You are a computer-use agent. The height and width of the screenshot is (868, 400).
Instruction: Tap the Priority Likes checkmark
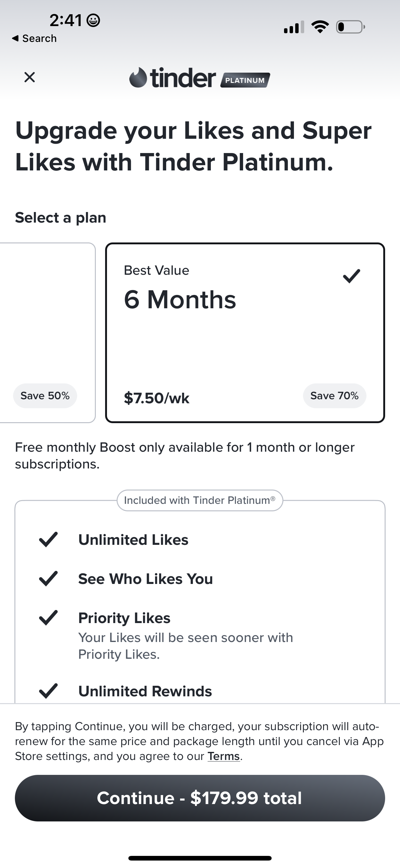click(48, 618)
